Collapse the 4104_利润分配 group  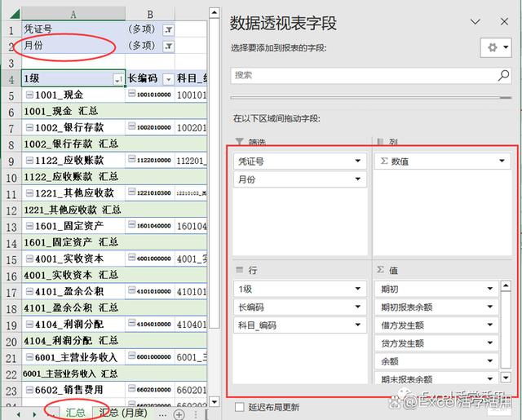pos(29,324)
